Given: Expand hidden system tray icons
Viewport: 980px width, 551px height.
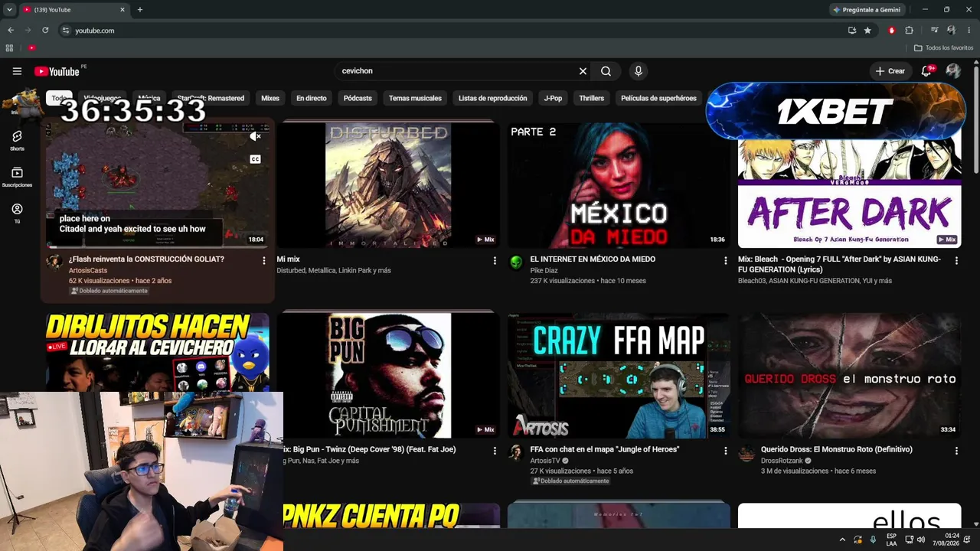Looking at the screenshot, I should [843, 540].
